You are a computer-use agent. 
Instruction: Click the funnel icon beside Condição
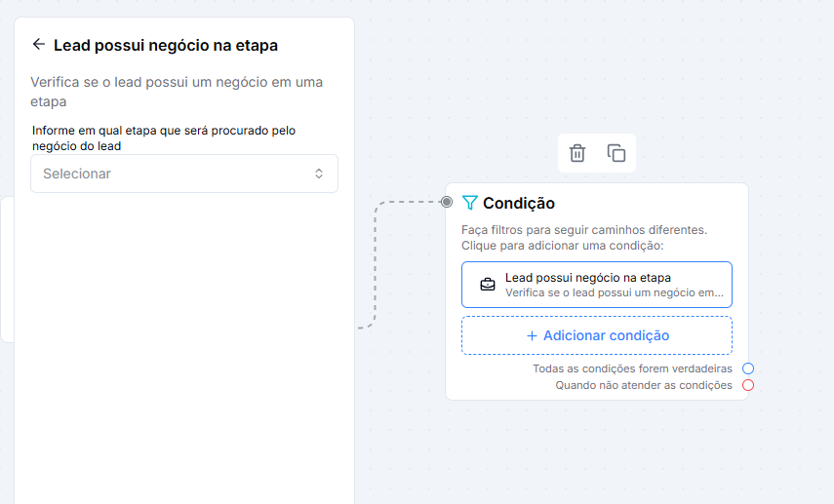coord(469,203)
